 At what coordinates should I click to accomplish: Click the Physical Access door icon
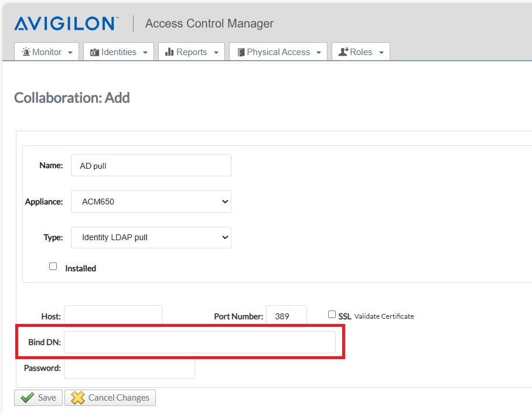[240, 52]
